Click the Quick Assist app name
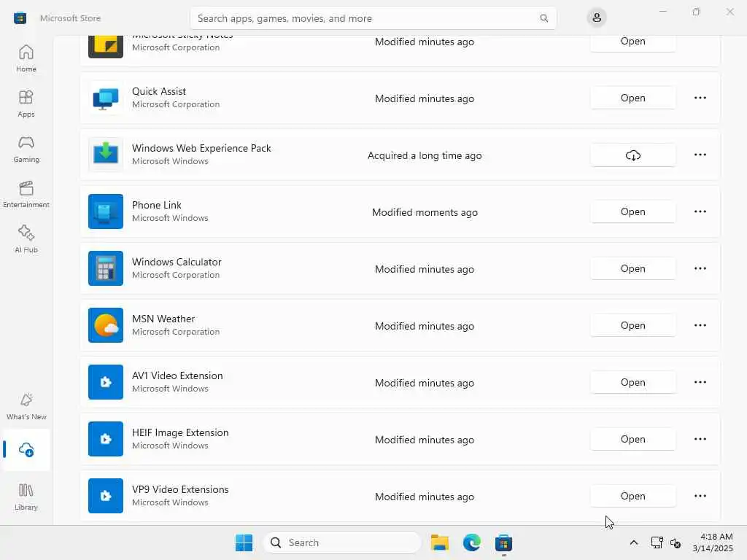Viewport: 747px width, 560px height. pyautogui.click(x=159, y=91)
